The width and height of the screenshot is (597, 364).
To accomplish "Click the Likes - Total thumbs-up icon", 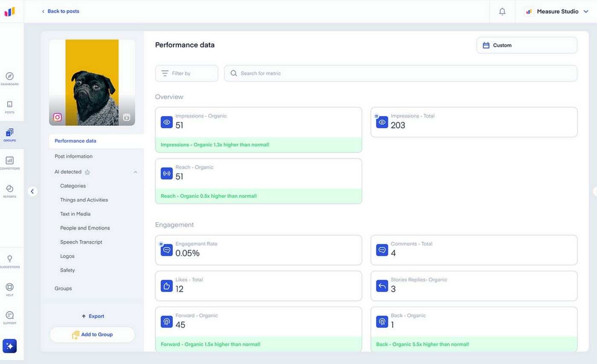I will coord(167,286).
